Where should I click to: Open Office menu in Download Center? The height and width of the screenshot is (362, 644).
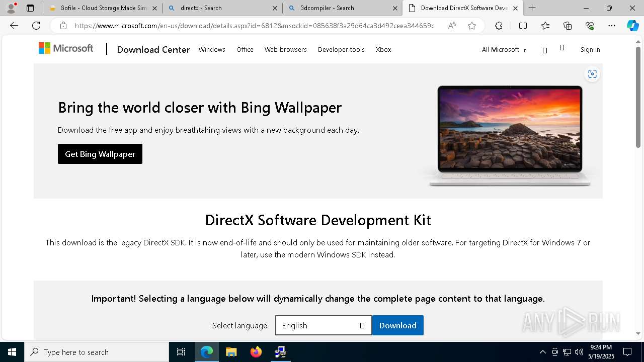tap(245, 49)
